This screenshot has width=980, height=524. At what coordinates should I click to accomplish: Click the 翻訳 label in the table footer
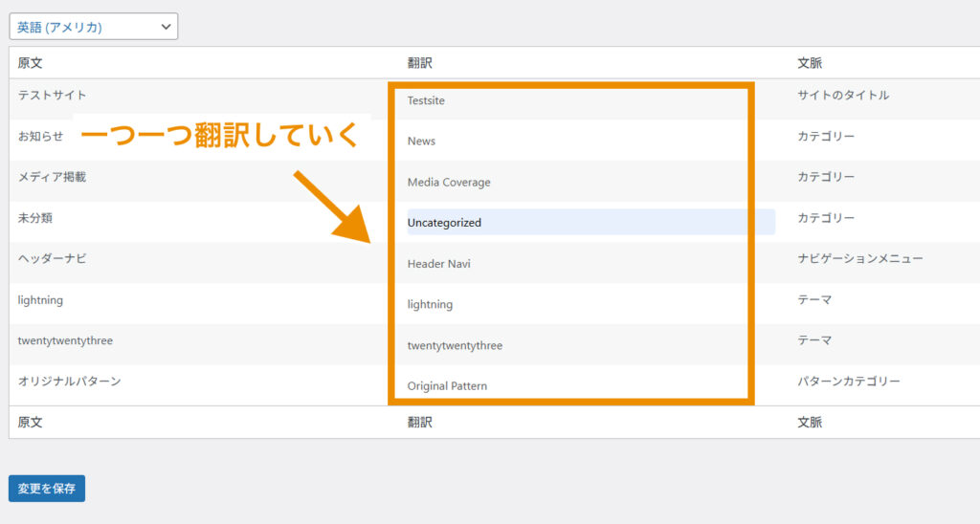click(x=420, y=422)
